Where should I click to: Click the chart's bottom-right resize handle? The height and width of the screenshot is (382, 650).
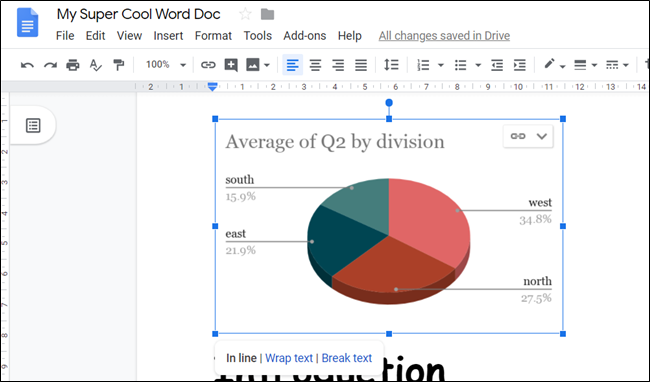pyautogui.click(x=563, y=334)
